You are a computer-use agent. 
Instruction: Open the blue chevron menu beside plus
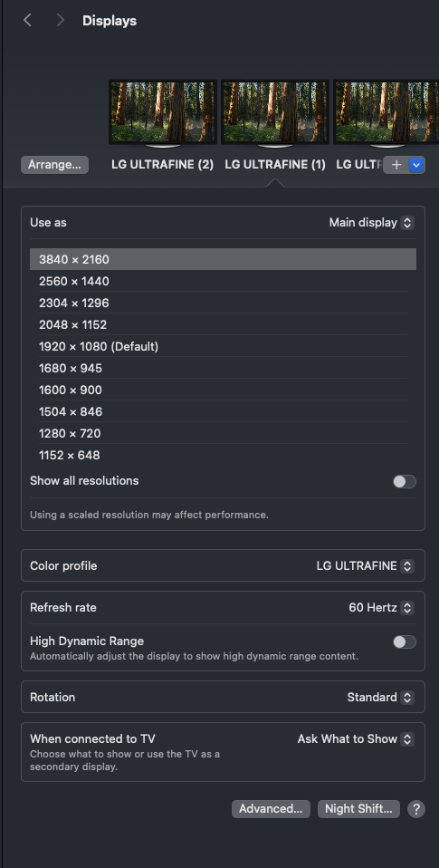tap(417, 165)
